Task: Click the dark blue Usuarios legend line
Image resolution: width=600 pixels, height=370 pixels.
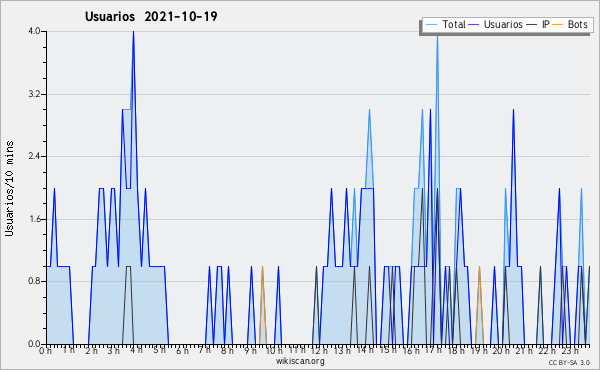Action: pyautogui.click(x=474, y=25)
